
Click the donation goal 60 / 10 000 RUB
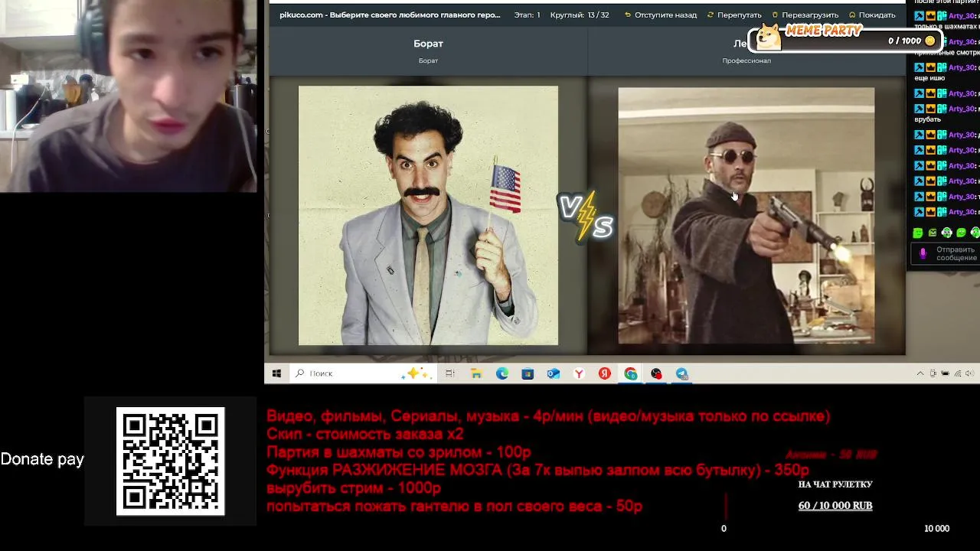835,506
